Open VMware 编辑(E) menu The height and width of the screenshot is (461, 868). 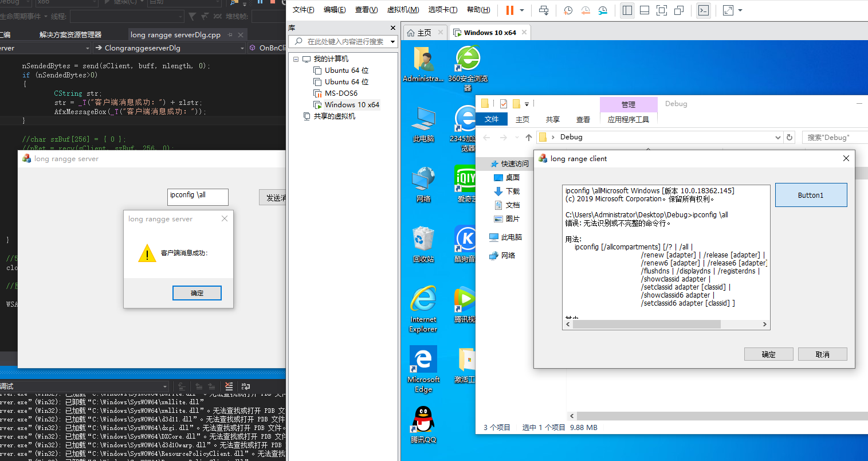(x=335, y=10)
